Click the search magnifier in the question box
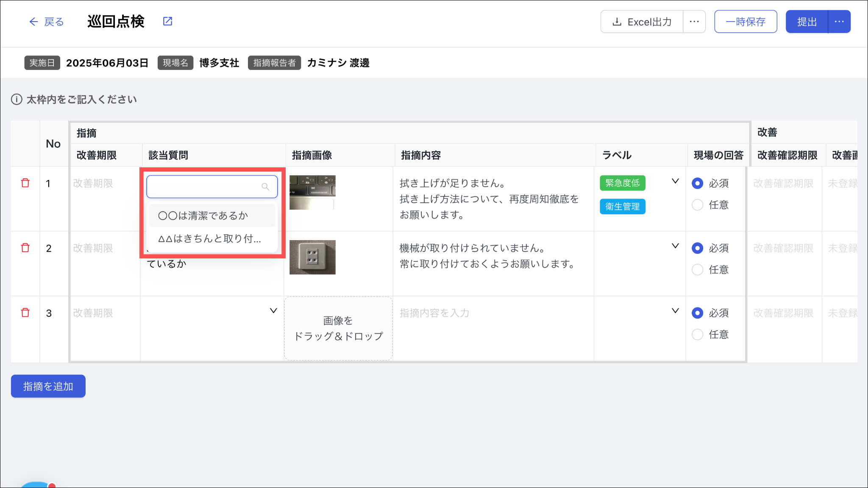 (265, 187)
